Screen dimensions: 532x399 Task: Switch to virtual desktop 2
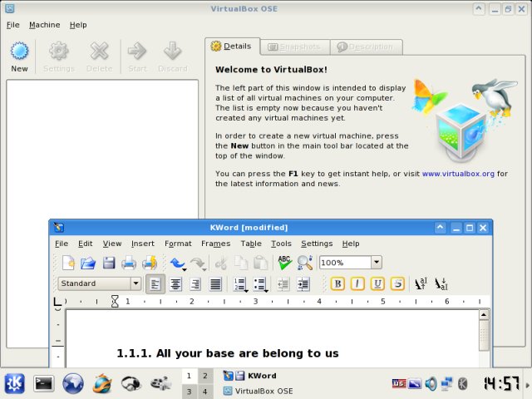pos(205,376)
